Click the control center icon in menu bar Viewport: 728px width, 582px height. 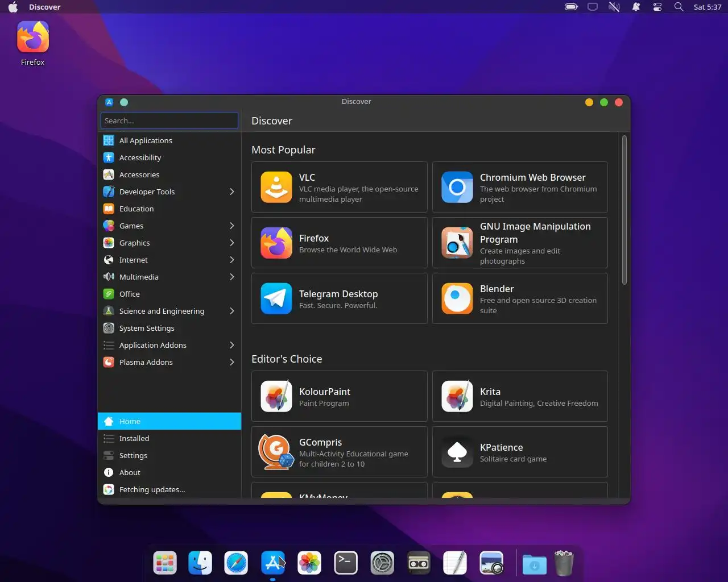[657, 7]
